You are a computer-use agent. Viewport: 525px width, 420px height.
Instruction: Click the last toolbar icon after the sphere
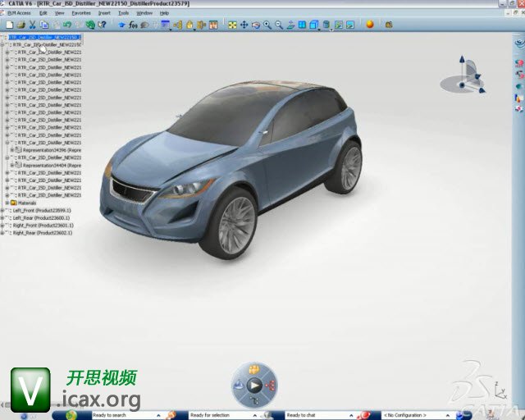[389, 25]
